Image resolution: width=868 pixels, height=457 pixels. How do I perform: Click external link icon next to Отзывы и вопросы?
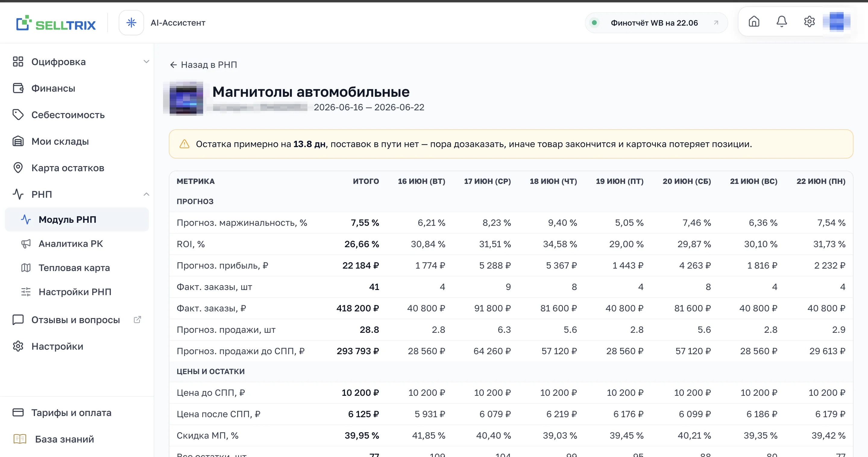[137, 320]
